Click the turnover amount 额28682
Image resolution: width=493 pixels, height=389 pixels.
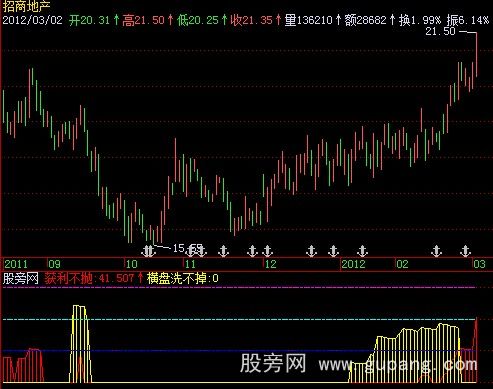365,20
